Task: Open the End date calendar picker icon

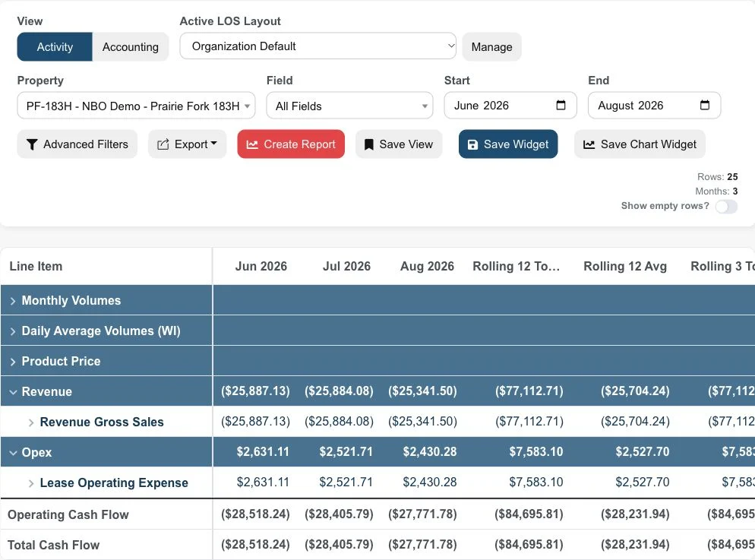Action: tap(705, 105)
